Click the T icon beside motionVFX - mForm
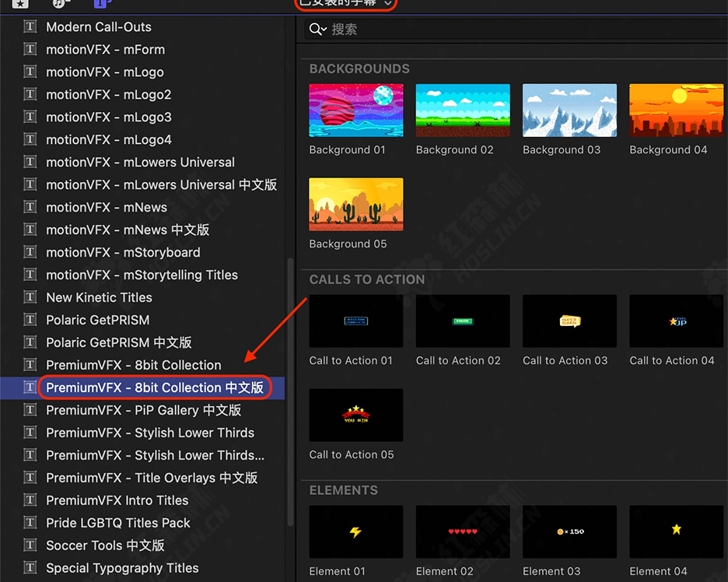The height and width of the screenshot is (582, 728). point(30,49)
